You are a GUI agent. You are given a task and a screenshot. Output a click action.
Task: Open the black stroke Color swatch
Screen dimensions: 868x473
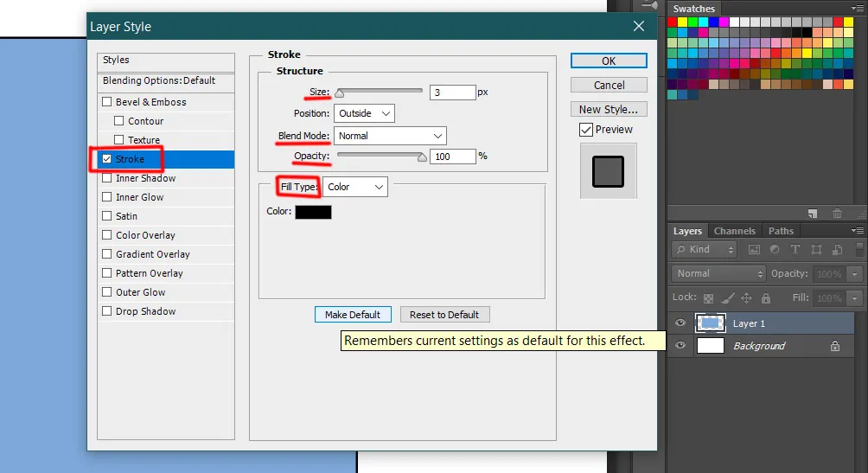[313, 212]
